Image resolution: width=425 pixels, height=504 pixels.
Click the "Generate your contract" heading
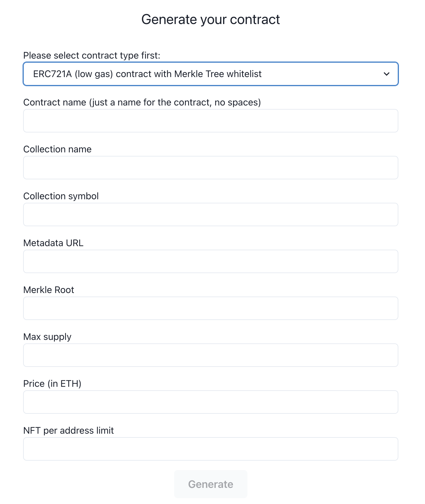[210, 20]
